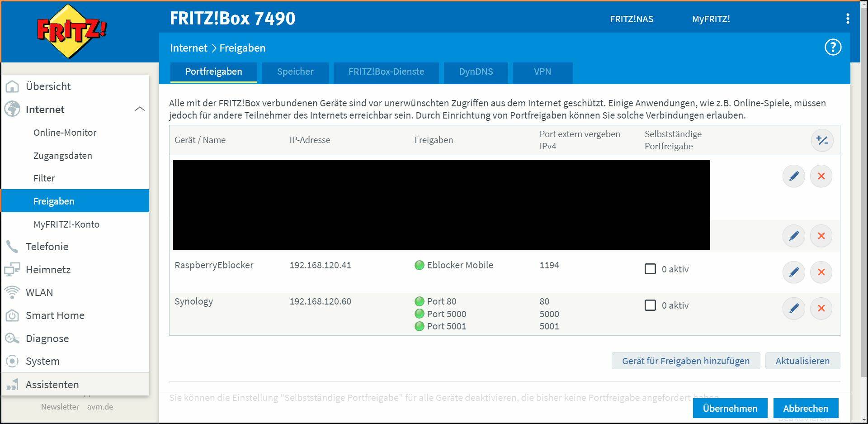Click the Assistenten icon
The height and width of the screenshot is (424, 868).
[x=12, y=385]
